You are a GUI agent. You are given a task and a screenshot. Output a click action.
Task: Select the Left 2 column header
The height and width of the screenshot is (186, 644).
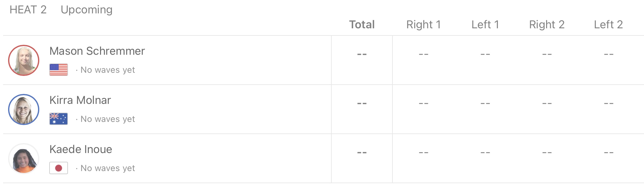(x=608, y=25)
